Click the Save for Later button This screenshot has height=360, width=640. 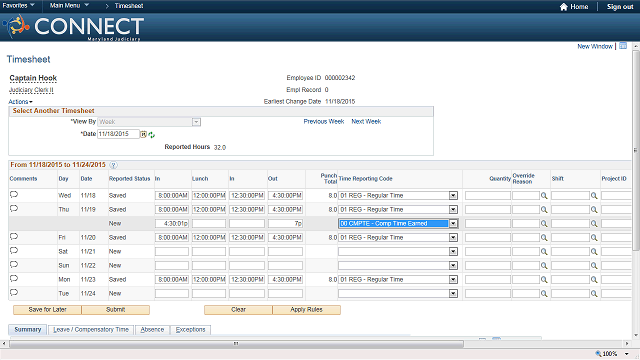click(47, 310)
